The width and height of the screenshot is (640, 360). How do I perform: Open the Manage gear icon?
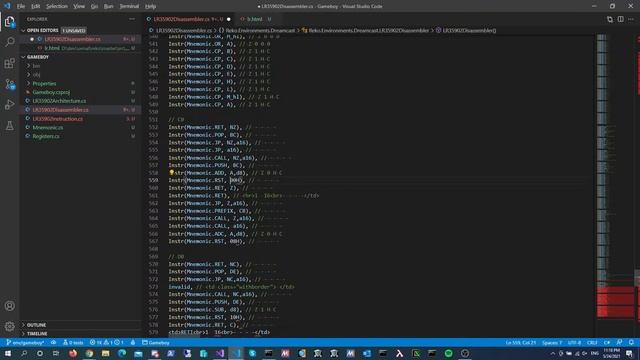coord(10,326)
